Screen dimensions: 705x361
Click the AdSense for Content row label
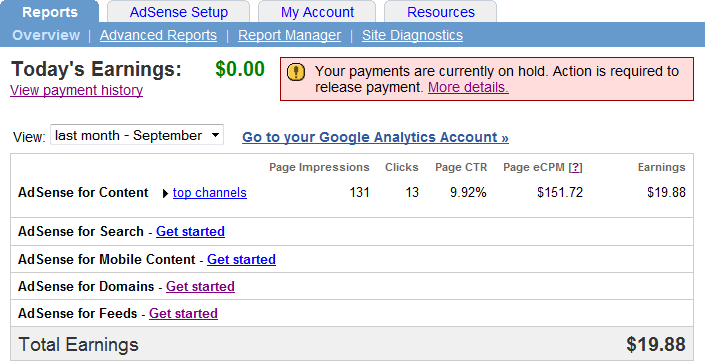[x=83, y=192]
